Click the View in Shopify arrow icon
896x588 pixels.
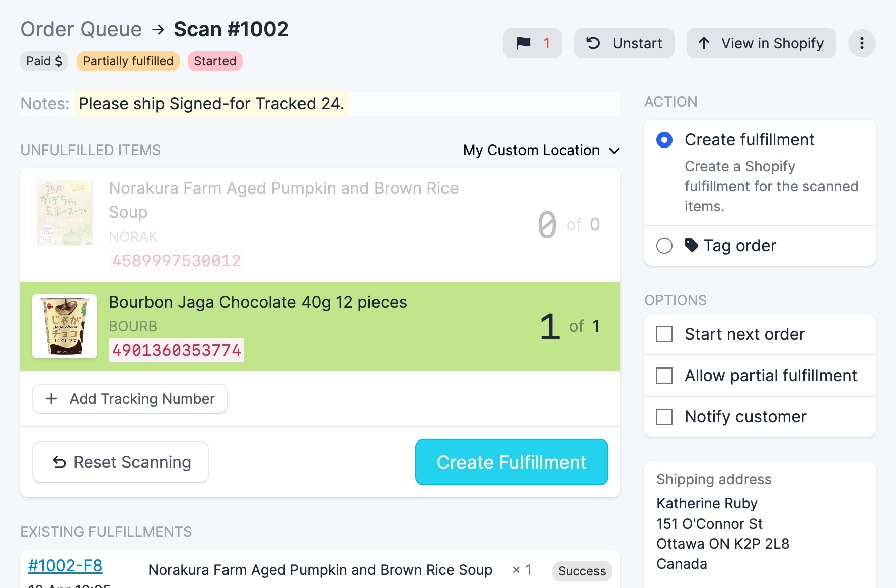[704, 43]
